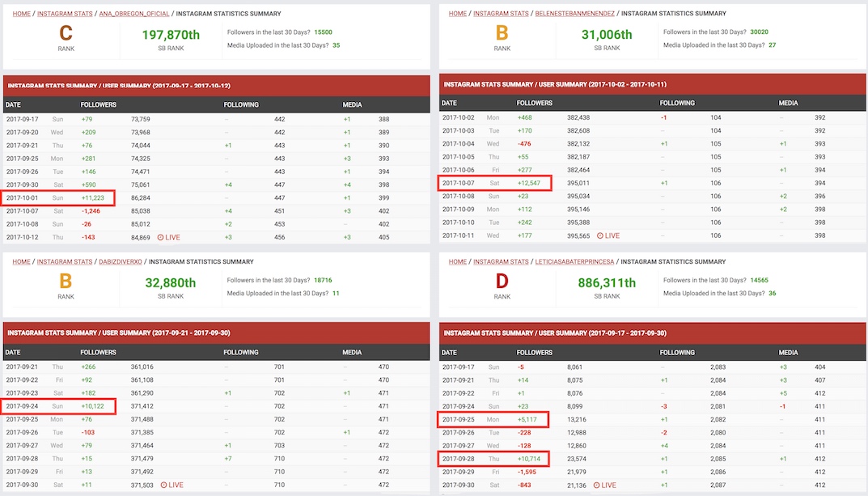Click the LIVE clock icon in the dabizdiverxo table
Image resolution: width=868 pixels, height=496 pixels.
(x=163, y=485)
